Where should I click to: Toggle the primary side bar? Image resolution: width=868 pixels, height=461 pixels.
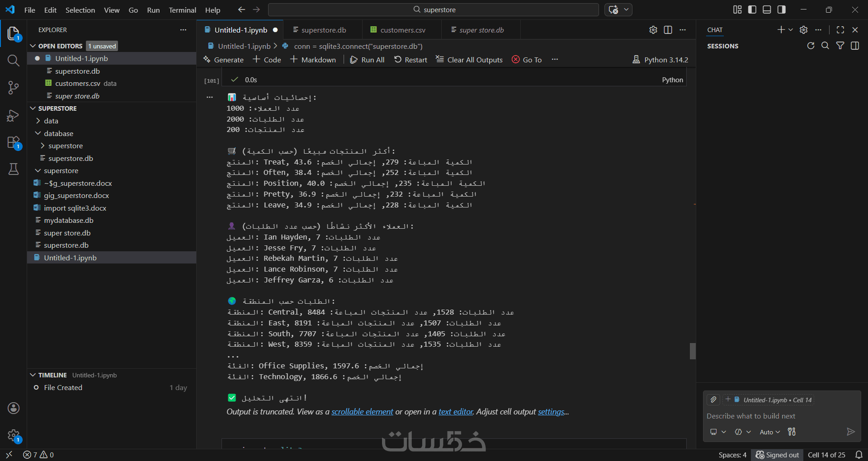point(752,9)
